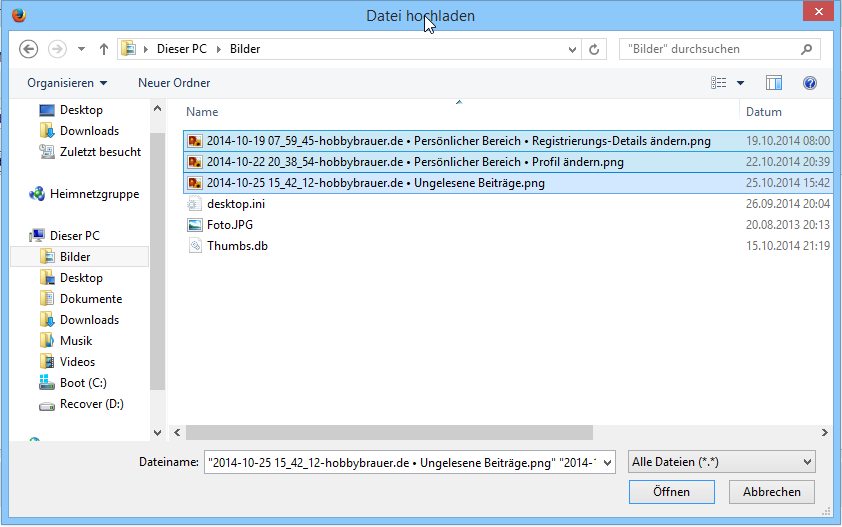The width and height of the screenshot is (842, 527).
Task: Click the Back navigation arrow
Action: 28,49
